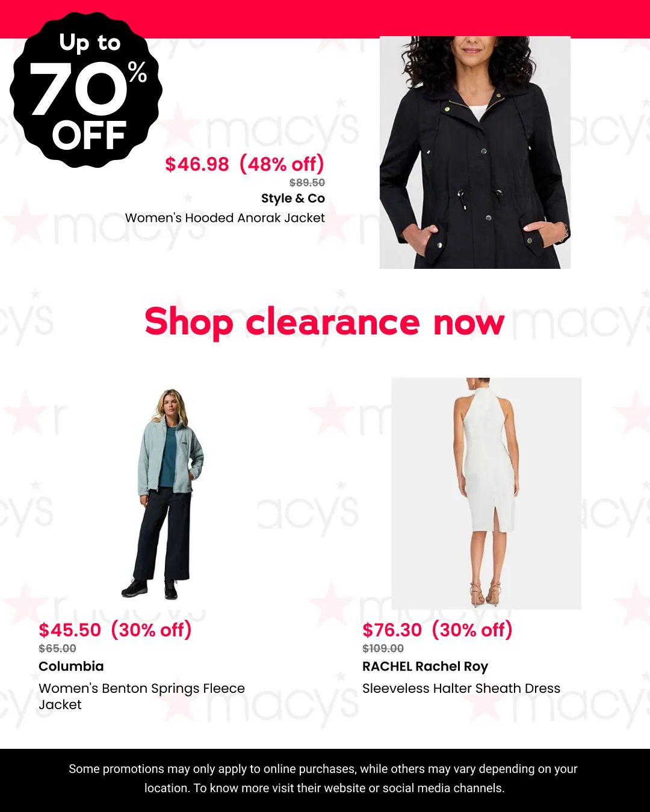The image size is (650, 812).
Task: View the Columbia fleece jacket photo
Action: point(164,494)
